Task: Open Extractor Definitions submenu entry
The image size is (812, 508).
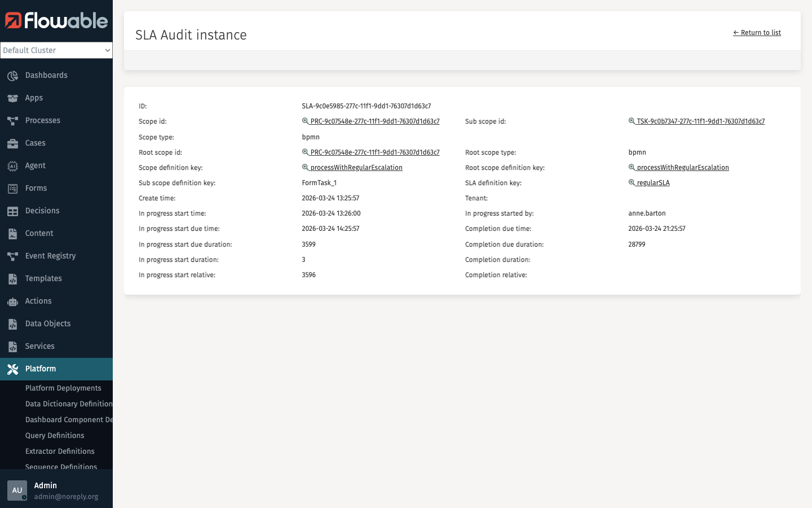Action: pos(60,451)
